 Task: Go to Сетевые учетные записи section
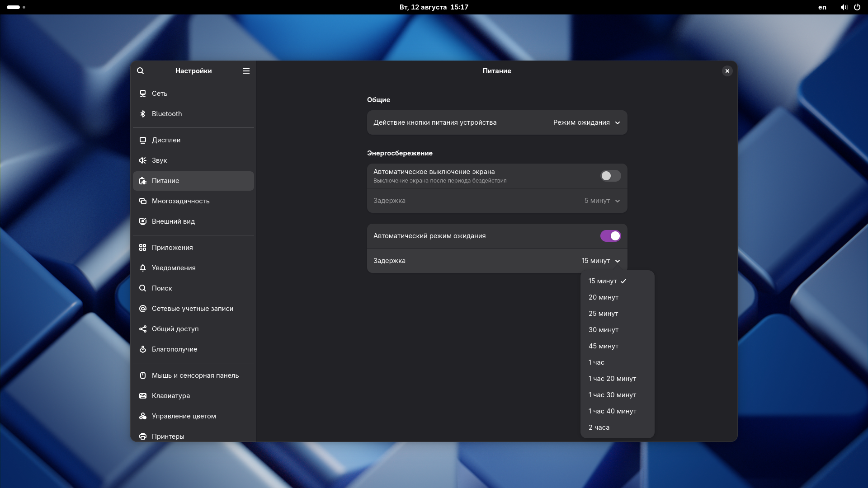click(x=192, y=309)
